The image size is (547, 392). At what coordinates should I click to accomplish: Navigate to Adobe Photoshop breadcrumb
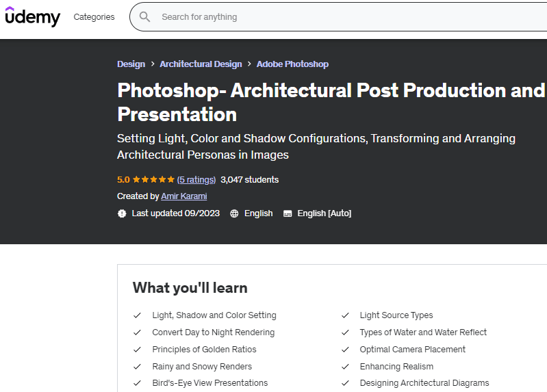coord(292,64)
